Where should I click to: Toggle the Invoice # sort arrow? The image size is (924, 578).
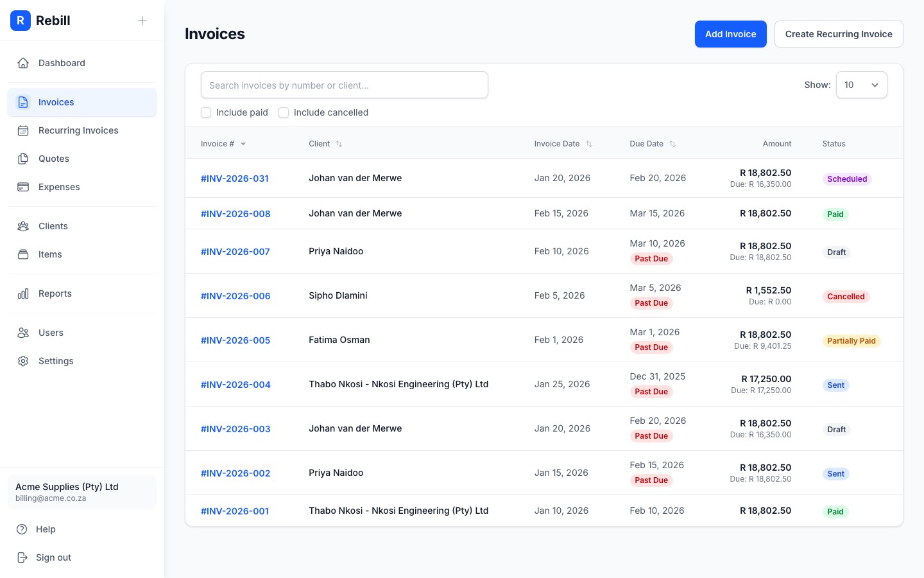(243, 144)
